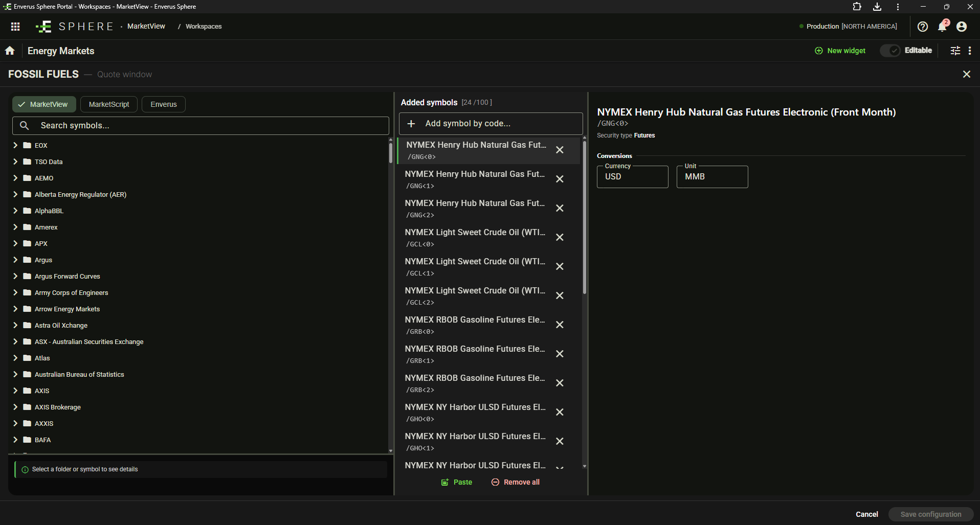Select the Enverus source filter
This screenshot has width=980, height=525.
(x=164, y=104)
